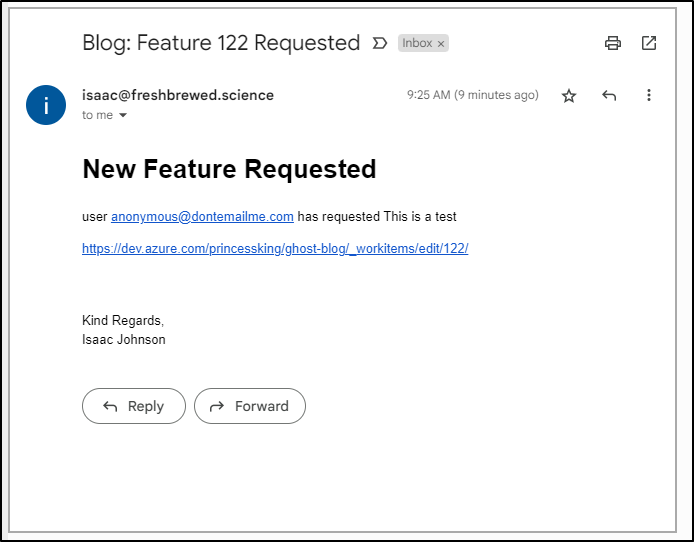Select the Inbox label chip

pyautogui.click(x=417, y=43)
